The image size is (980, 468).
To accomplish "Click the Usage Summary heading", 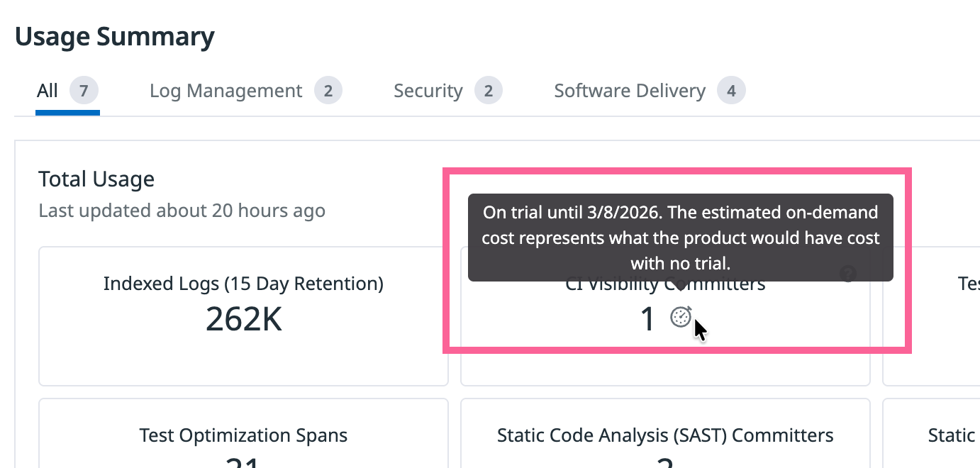I will pyautogui.click(x=115, y=37).
